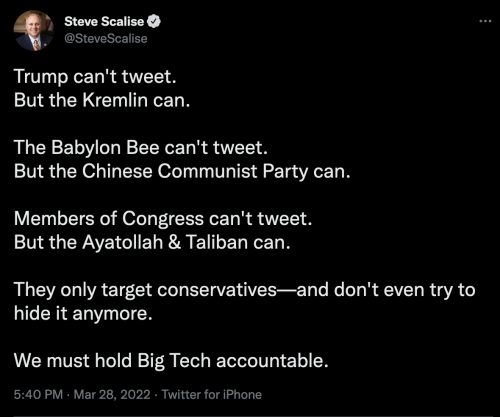This screenshot has height=417, width=500.
Task: Open the more options three-dot menu
Action: 485,21
